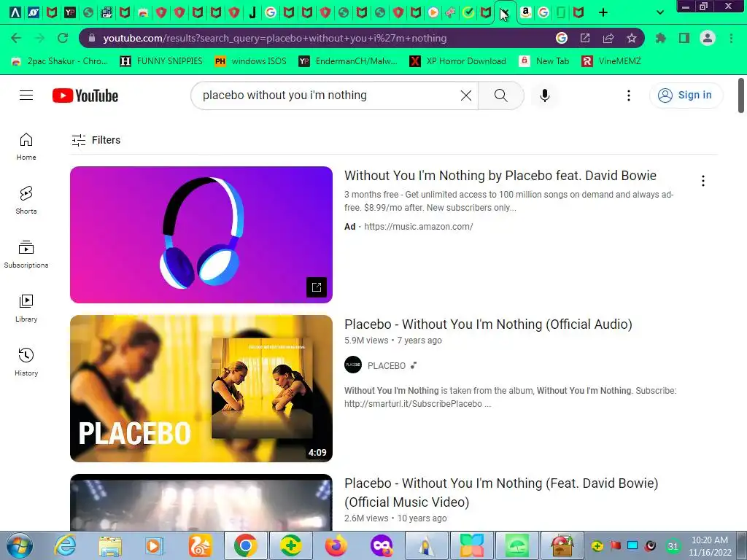Clear the search box with the X
747x560 pixels.
(466, 96)
